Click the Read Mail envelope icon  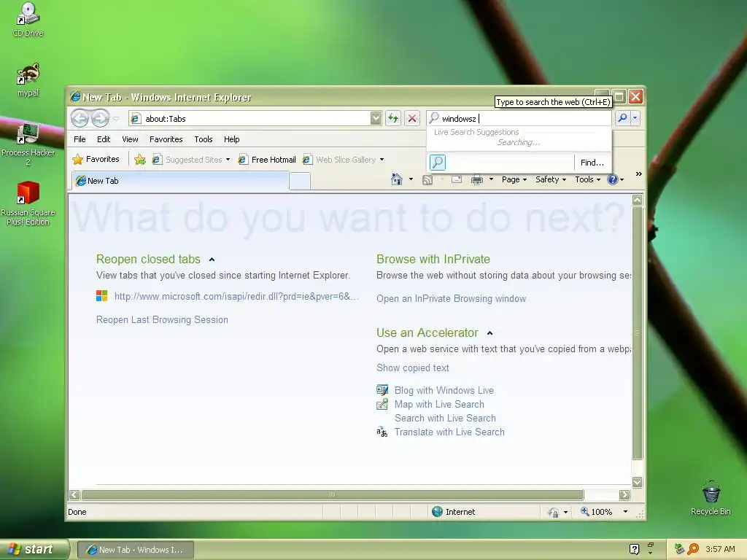(x=457, y=179)
